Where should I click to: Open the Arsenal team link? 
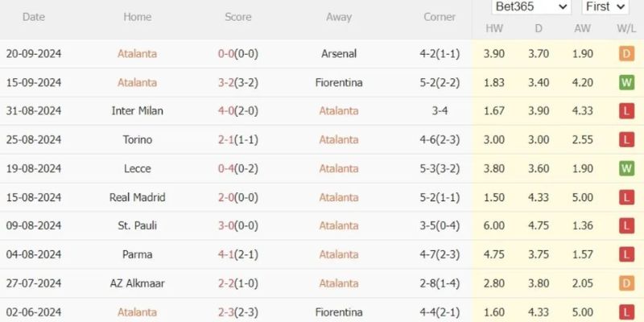(x=339, y=54)
